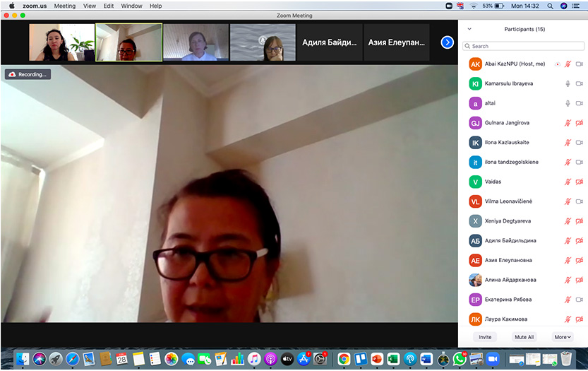This screenshot has height=371, width=588.
Task: Open the Window menu
Action: (131, 6)
